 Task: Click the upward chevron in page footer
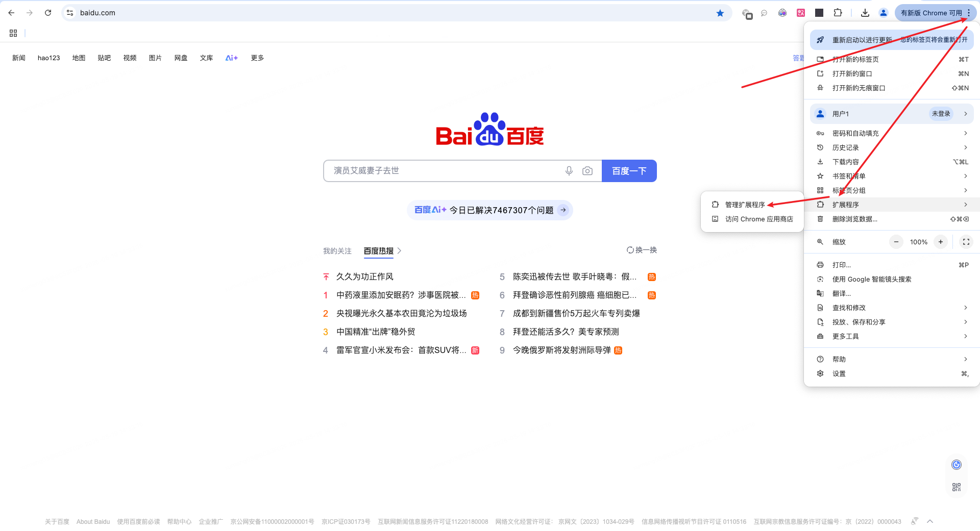(x=930, y=521)
